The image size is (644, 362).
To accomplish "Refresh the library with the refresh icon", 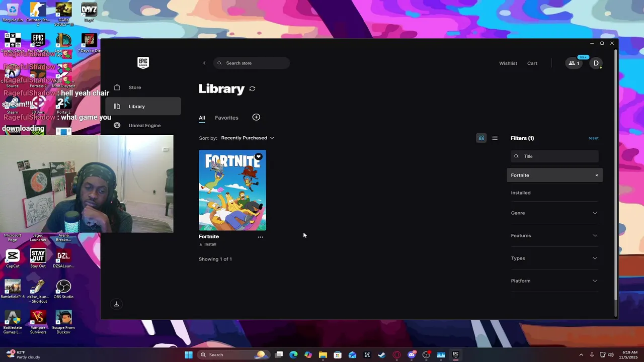I will (252, 89).
